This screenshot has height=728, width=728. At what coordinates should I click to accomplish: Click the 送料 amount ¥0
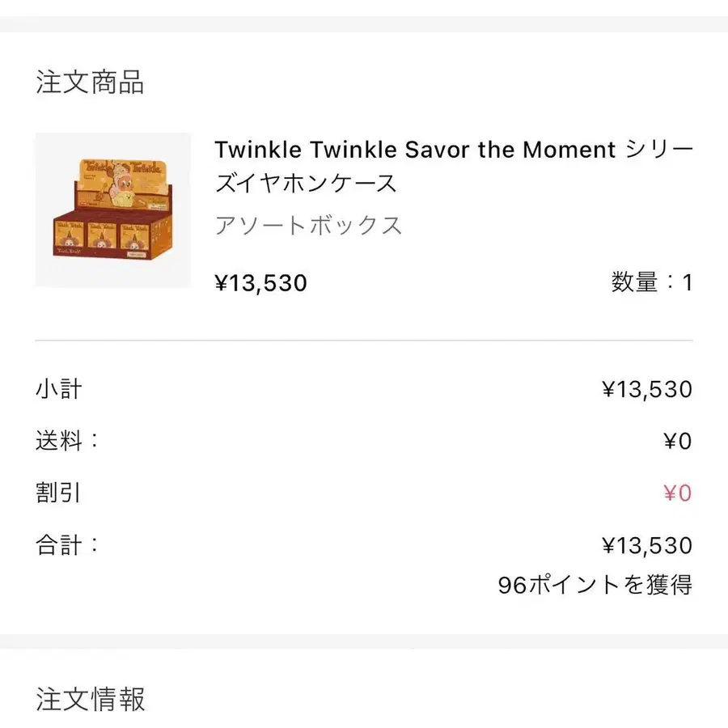tap(678, 442)
